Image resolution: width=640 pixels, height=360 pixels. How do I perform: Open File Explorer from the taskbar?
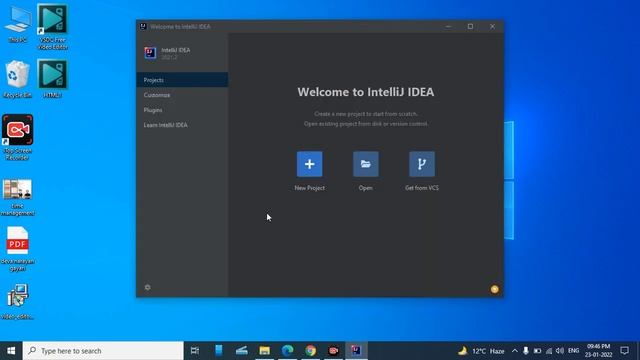point(264,351)
